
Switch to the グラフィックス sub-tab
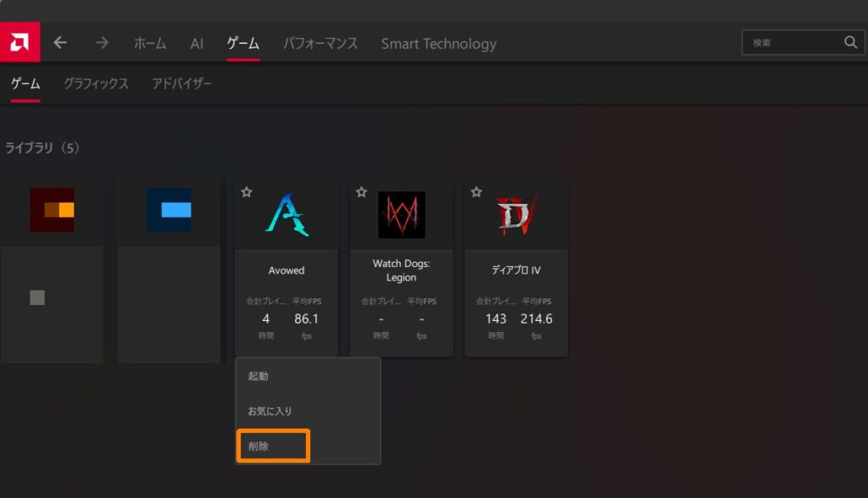(96, 84)
